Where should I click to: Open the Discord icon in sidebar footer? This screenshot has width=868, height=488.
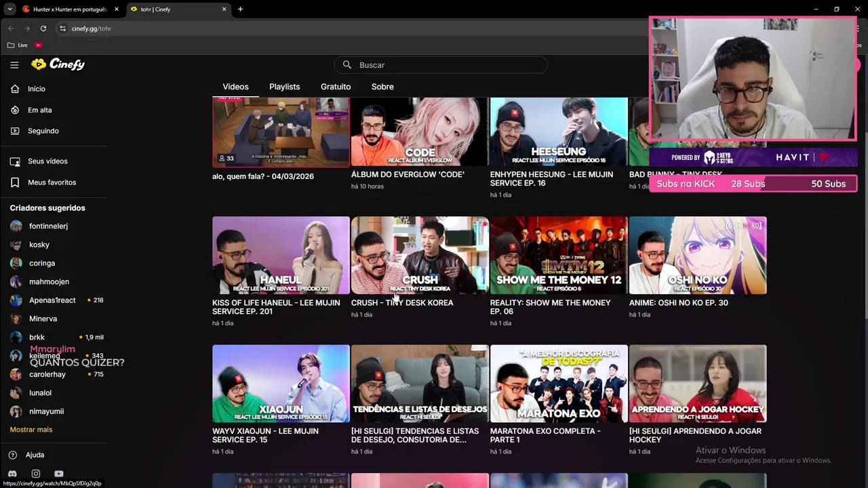(12, 474)
